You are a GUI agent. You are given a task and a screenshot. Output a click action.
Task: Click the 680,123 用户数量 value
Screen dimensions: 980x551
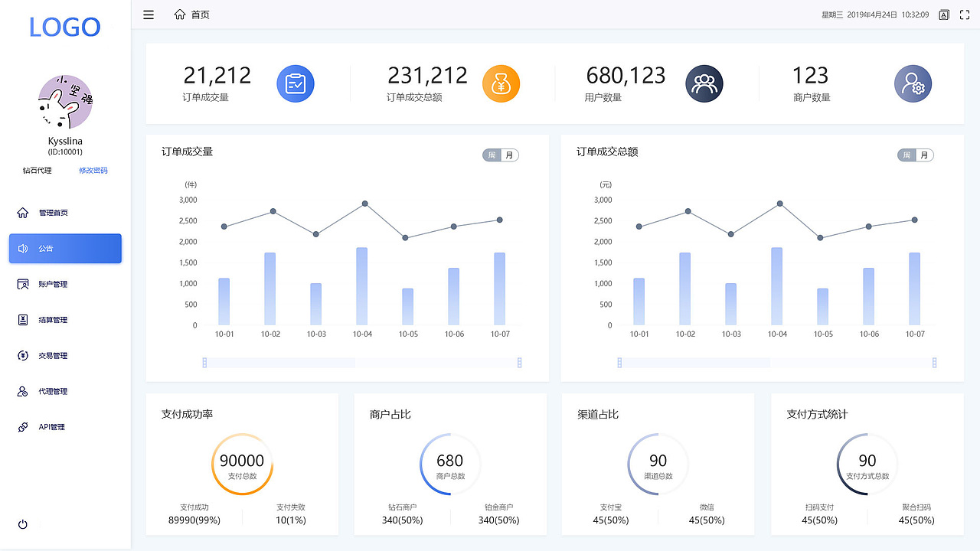coord(626,75)
